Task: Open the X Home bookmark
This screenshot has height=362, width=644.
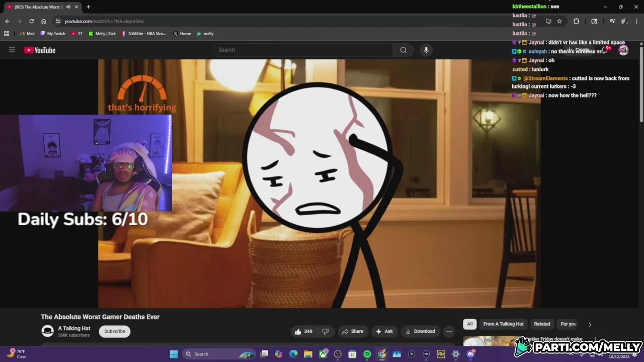Action: 182,34
